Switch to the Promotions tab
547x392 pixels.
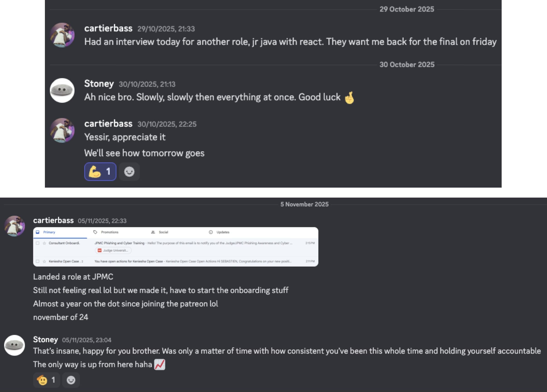109,232
